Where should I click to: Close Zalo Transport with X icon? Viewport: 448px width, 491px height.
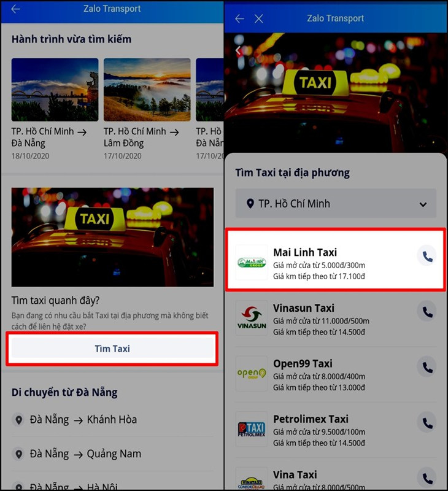point(258,18)
